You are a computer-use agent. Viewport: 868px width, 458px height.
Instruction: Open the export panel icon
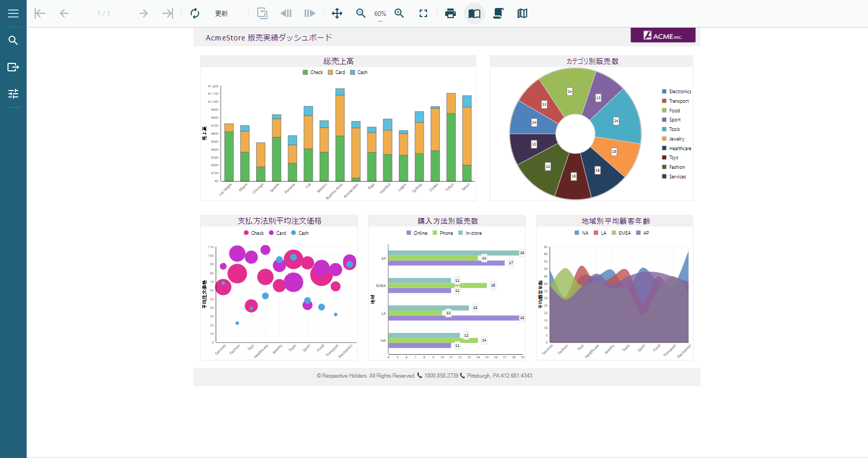coord(13,67)
